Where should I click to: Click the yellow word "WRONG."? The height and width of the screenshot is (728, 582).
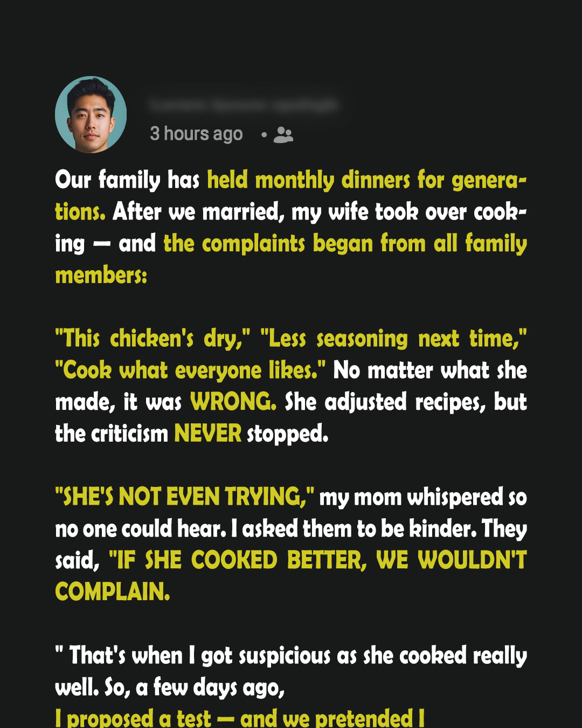(233, 402)
